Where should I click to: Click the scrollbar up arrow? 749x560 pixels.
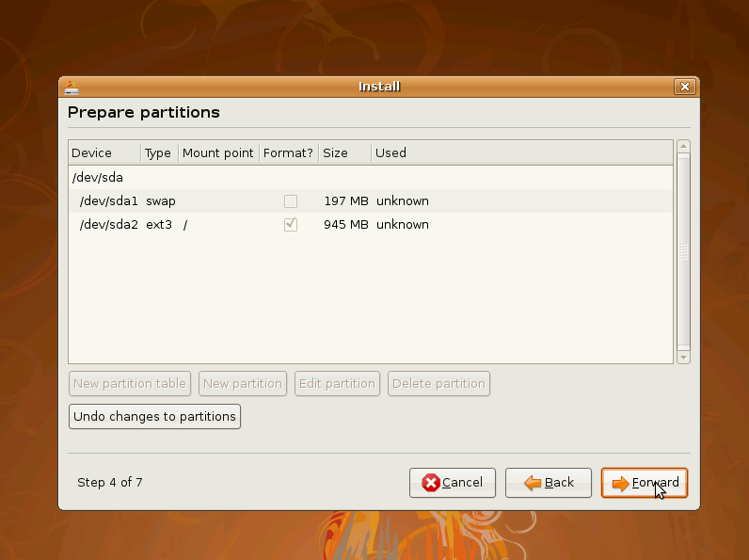683,146
